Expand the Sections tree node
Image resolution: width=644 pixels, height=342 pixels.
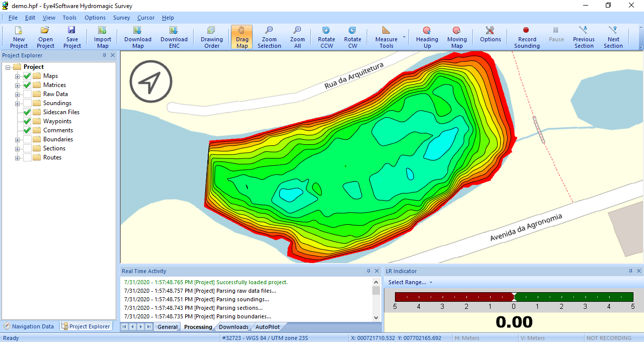point(17,149)
